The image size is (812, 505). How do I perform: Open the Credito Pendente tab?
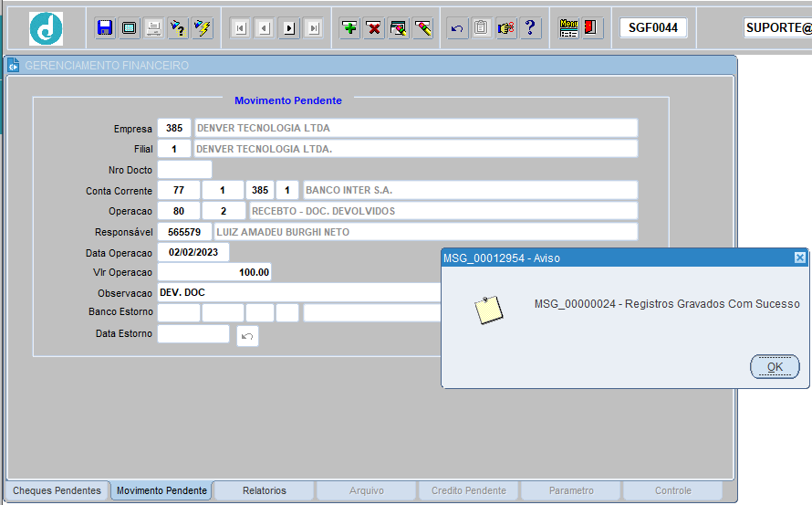tap(469, 490)
